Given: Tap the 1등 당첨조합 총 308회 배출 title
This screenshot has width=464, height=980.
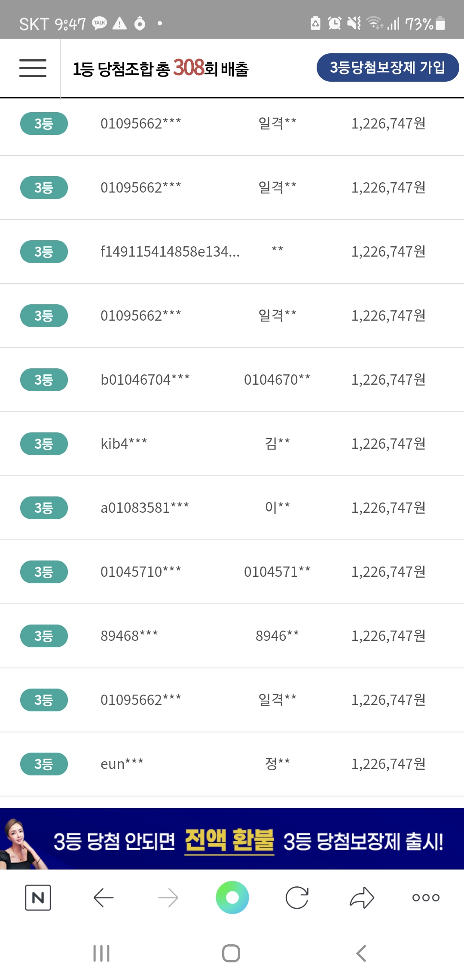Looking at the screenshot, I should pos(161,69).
